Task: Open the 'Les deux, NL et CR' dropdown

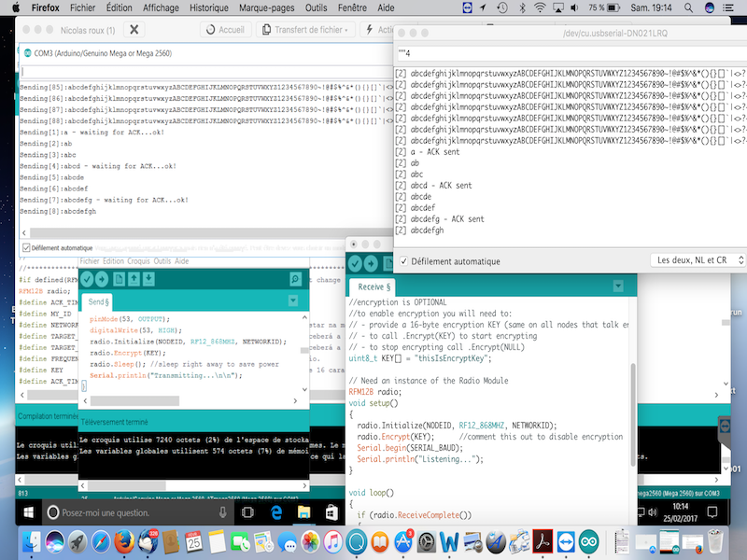Action: tap(698, 260)
